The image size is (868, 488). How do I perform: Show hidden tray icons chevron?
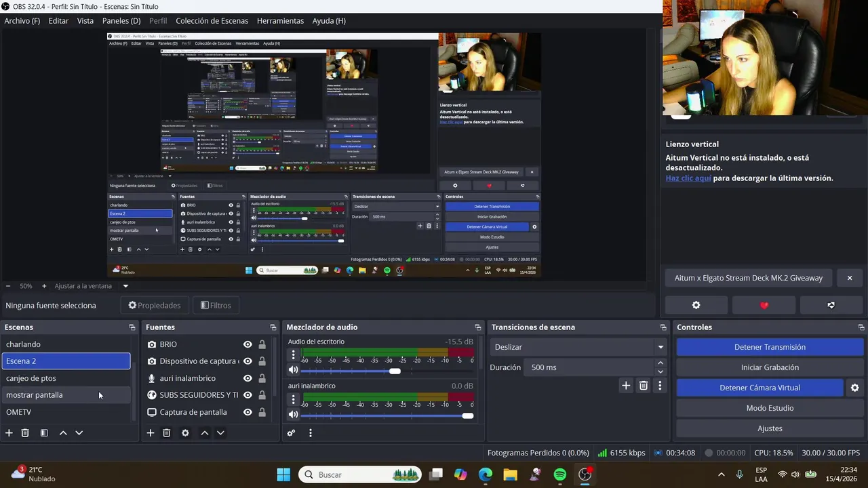(721, 474)
